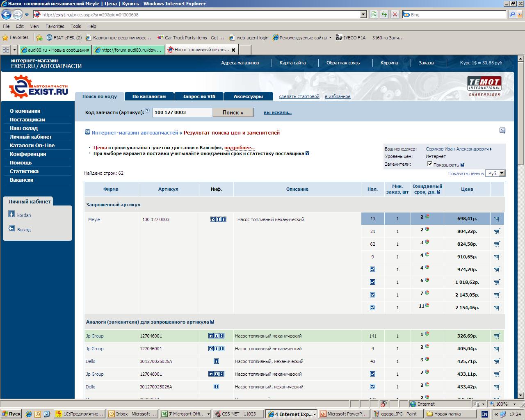This screenshot has width=525, height=420.
Task: Add Dello 425,71р. item to cart
Action: pyautogui.click(x=497, y=361)
